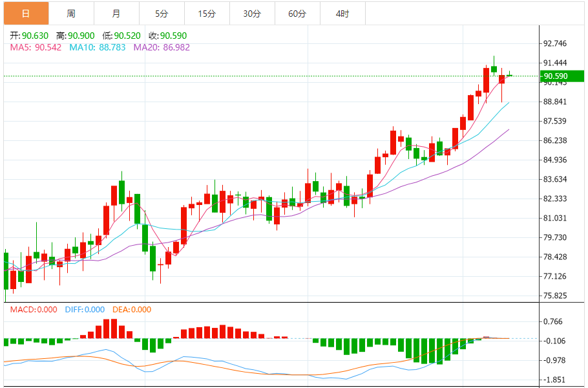Click the MA5: 90.542 indicator label
The width and height of the screenshot is (588, 388).
(36, 48)
